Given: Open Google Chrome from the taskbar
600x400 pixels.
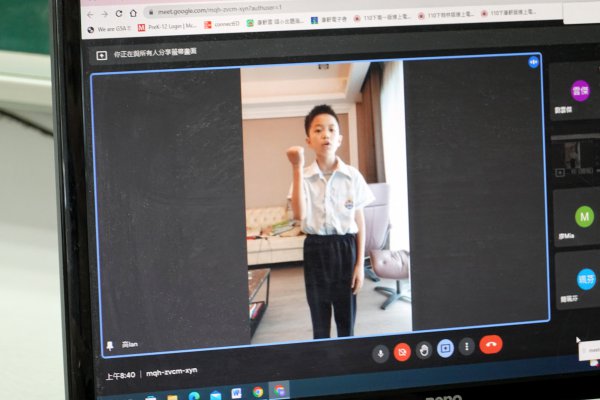Looking at the screenshot, I should click(258, 392).
